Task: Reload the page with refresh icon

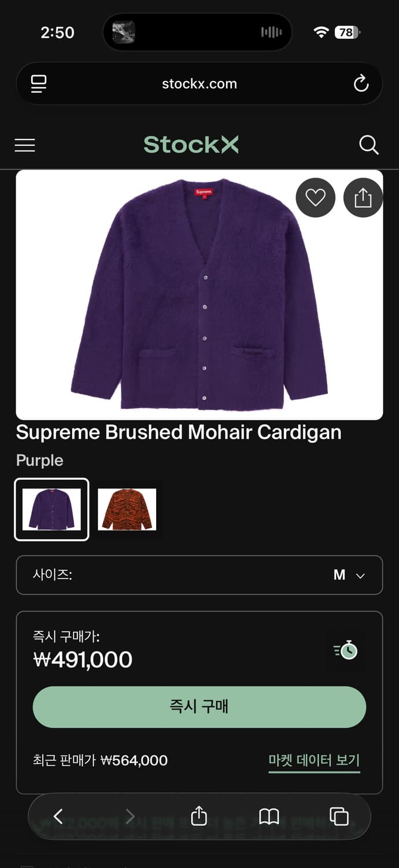Action: click(x=361, y=84)
